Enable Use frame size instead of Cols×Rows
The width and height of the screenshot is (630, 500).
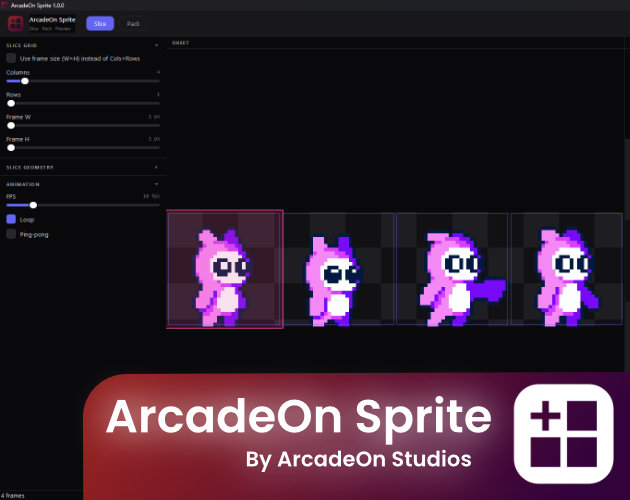point(11,58)
